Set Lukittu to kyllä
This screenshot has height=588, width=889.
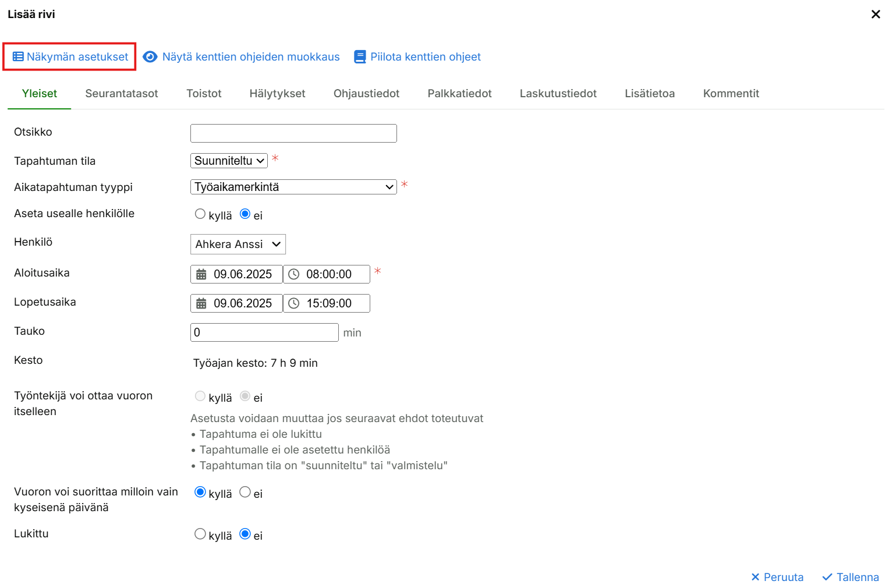tap(200, 534)
